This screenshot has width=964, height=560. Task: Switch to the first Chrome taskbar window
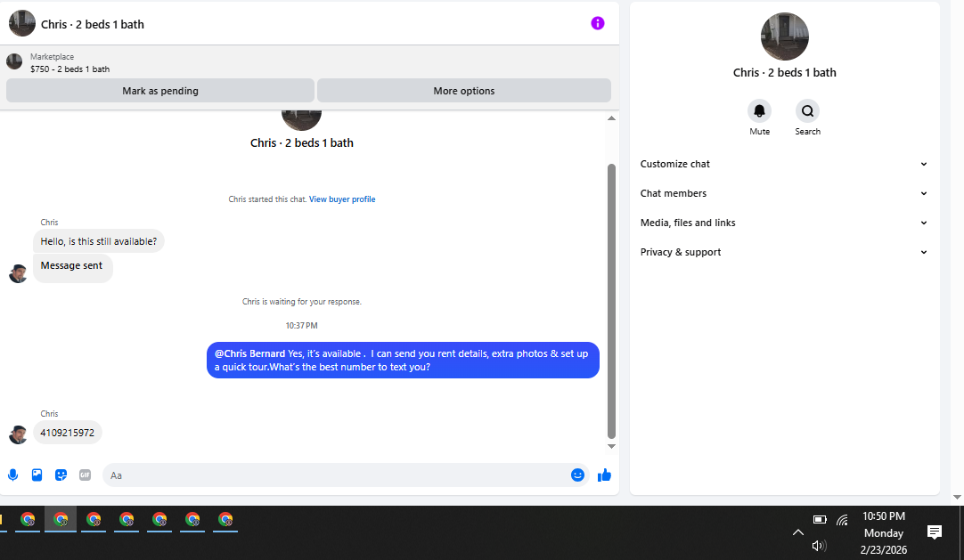(28, 520)
